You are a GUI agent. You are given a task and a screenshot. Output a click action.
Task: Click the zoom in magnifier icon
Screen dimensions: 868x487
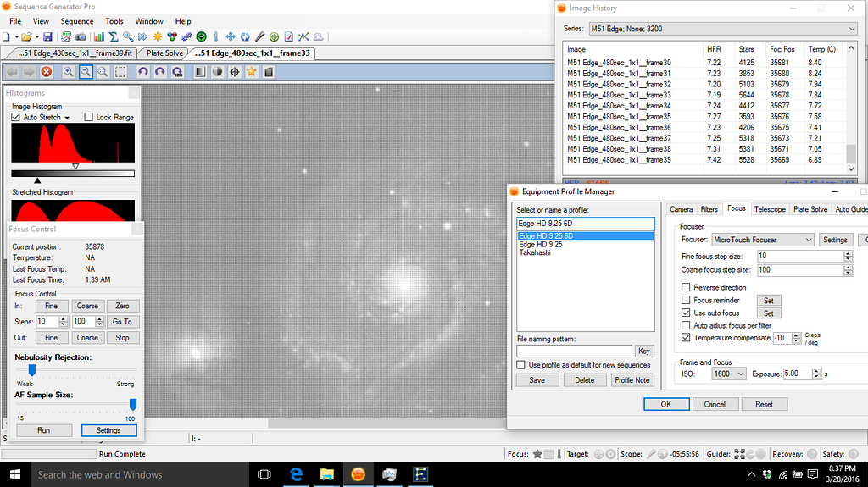[x=69, y=72]
